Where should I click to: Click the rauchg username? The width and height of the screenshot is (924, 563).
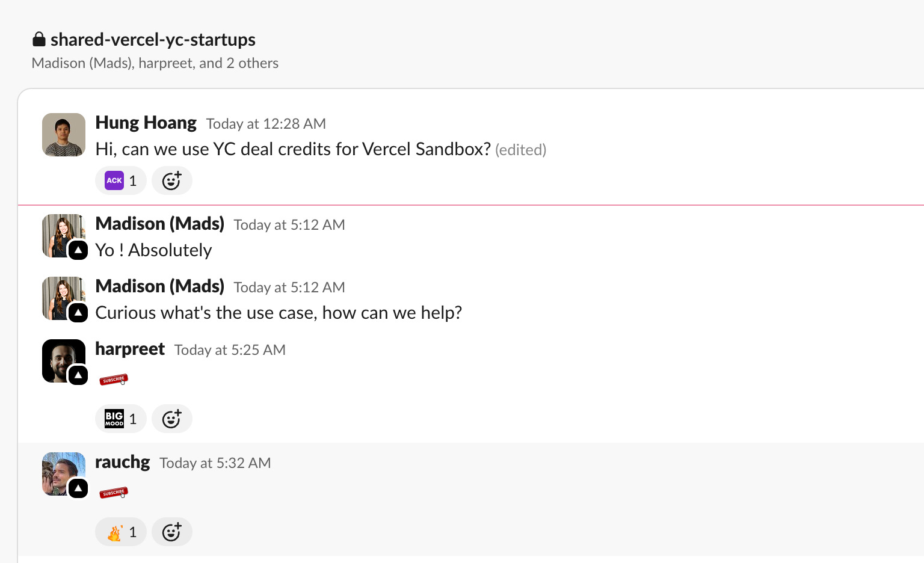click(123, 462)
